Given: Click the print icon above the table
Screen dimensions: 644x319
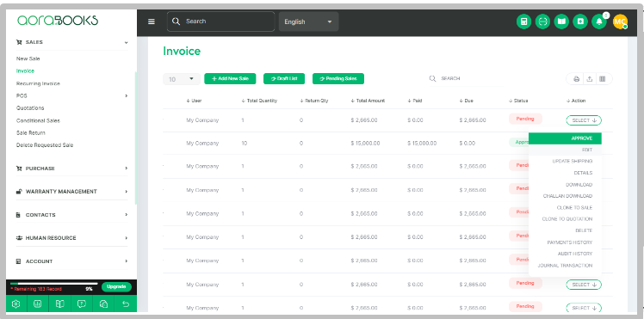Looking at the screenshot, I should 577,79.
